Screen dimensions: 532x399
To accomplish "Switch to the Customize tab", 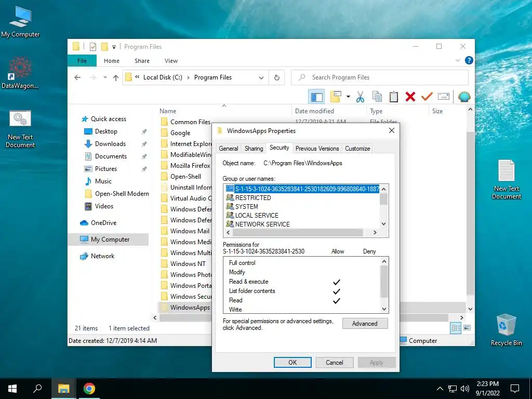I will [x=357, y=149].
